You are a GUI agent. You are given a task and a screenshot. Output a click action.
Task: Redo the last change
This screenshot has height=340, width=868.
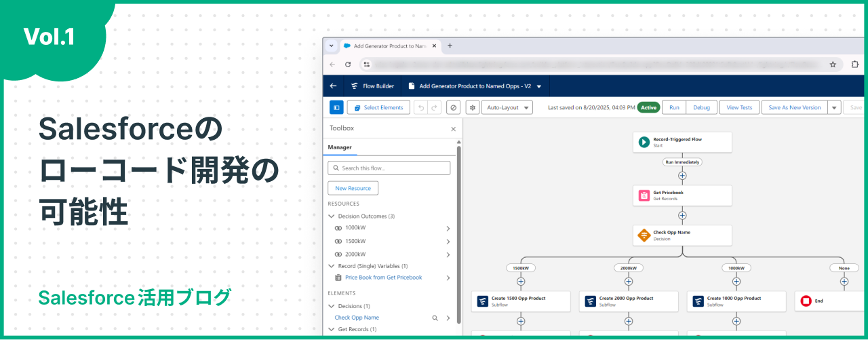coord(434,107)
